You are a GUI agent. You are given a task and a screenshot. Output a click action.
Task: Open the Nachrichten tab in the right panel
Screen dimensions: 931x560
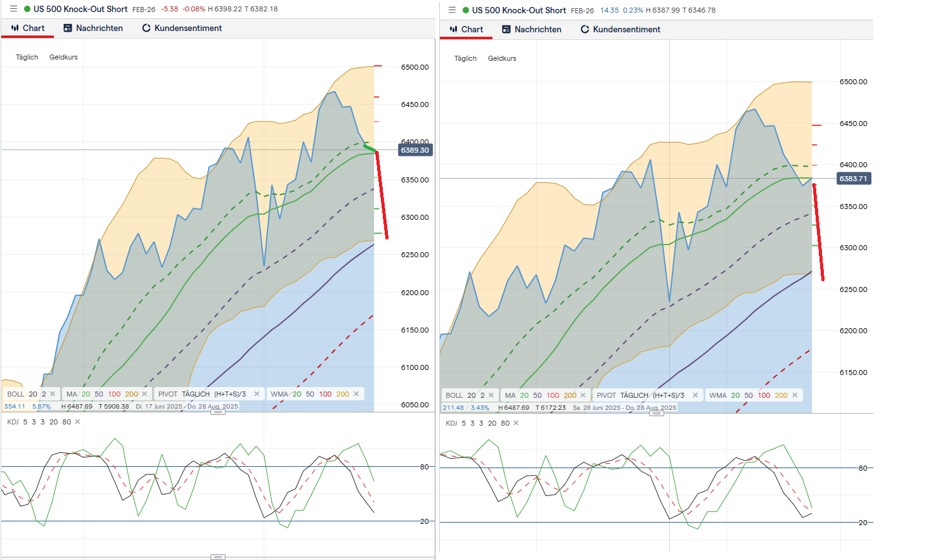click(x=532, y=29)
